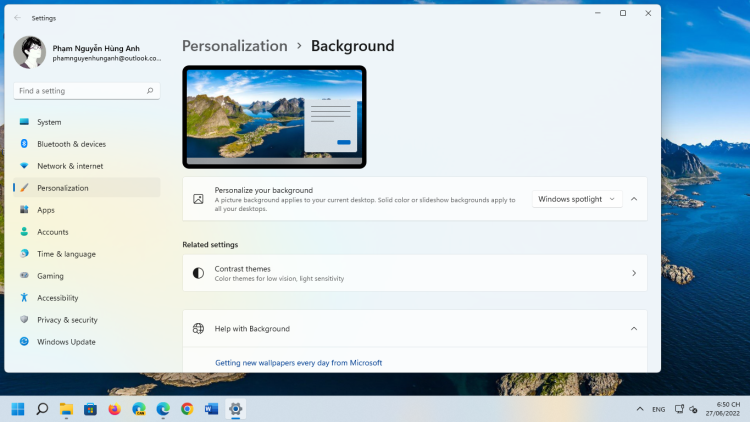Click the Privacy & security shield icon
The image size is (750, 422).
click(x=24, y=319)
